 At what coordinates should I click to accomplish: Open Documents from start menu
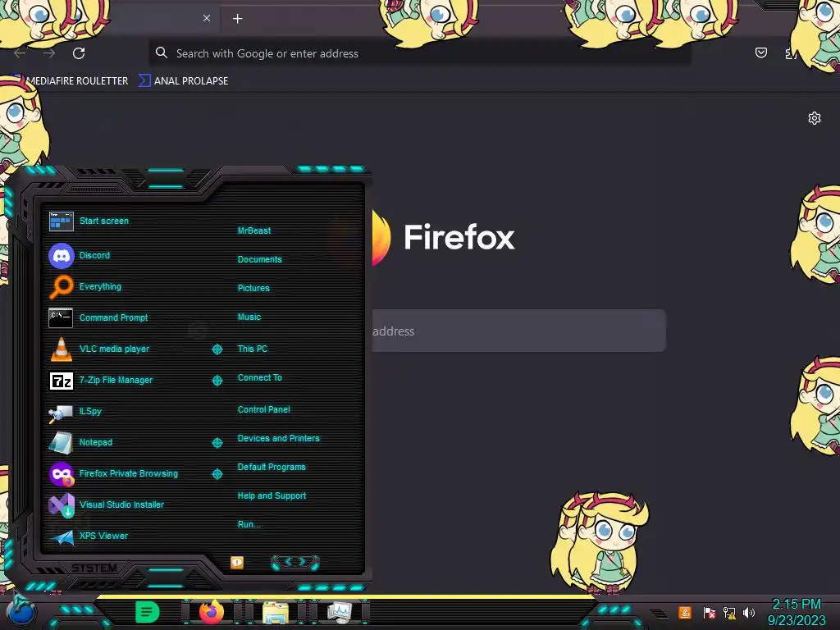click(259, 259)
